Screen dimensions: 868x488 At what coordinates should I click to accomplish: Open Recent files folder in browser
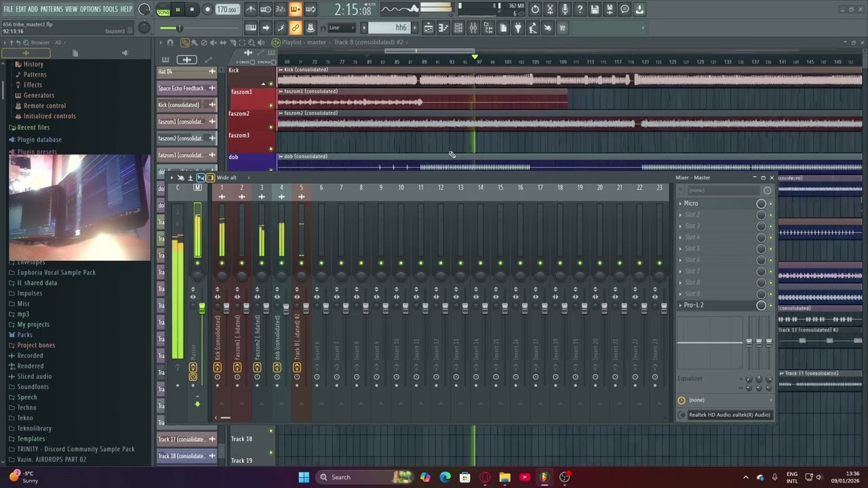click(33, 127)
